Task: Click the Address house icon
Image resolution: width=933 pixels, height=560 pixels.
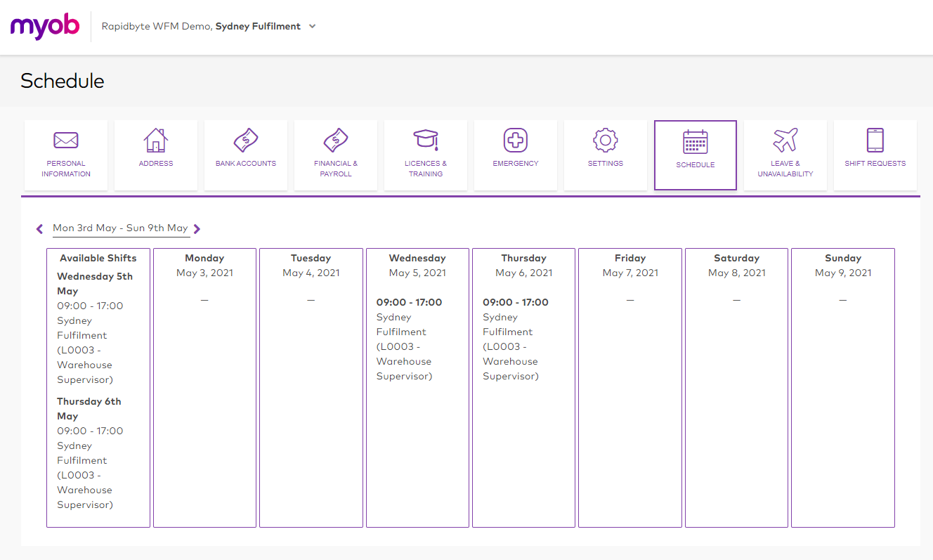Action: (x=155, y=141)
